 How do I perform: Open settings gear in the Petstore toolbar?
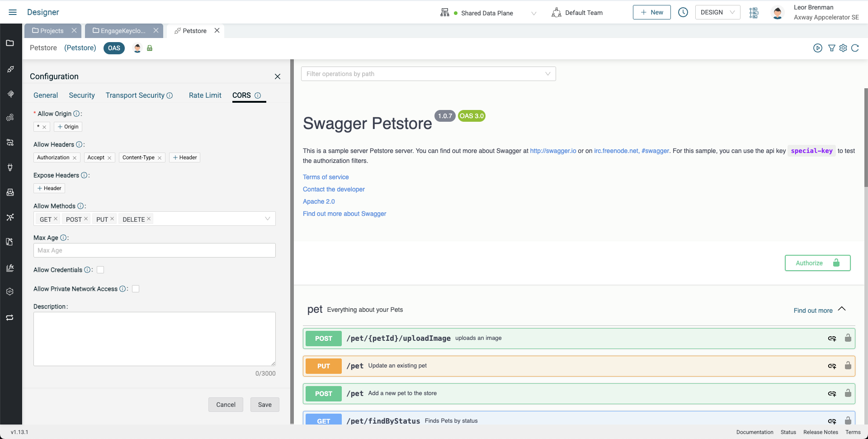(843, 48)
